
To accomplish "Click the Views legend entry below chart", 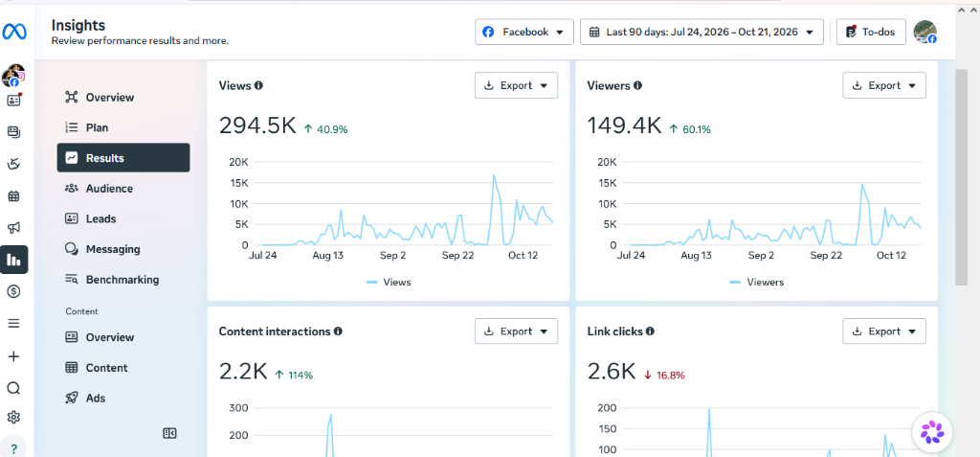I will click(x=389, y=283).
